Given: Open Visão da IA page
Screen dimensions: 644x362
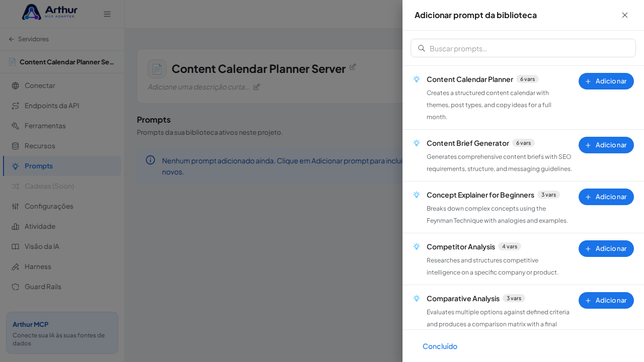Looking at the screenshot, I should [62, 246].
